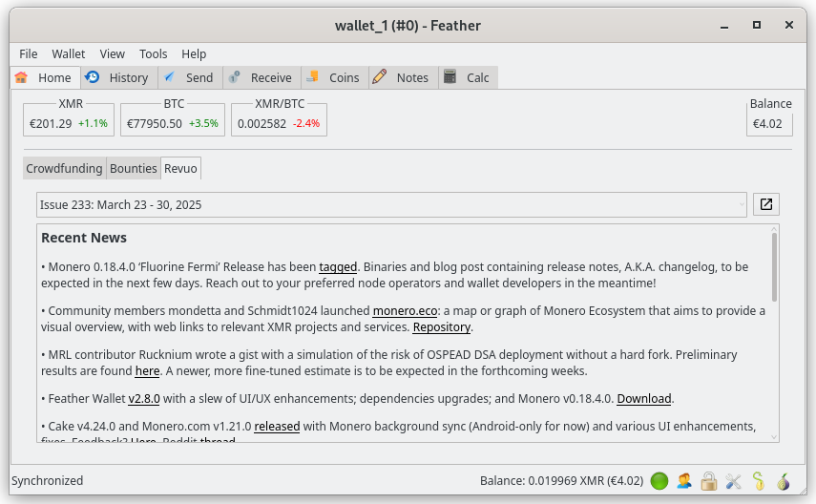Screen dimensions: 816x504
Task: Select the Revuo sub-tab
Action: pos(180,168)
